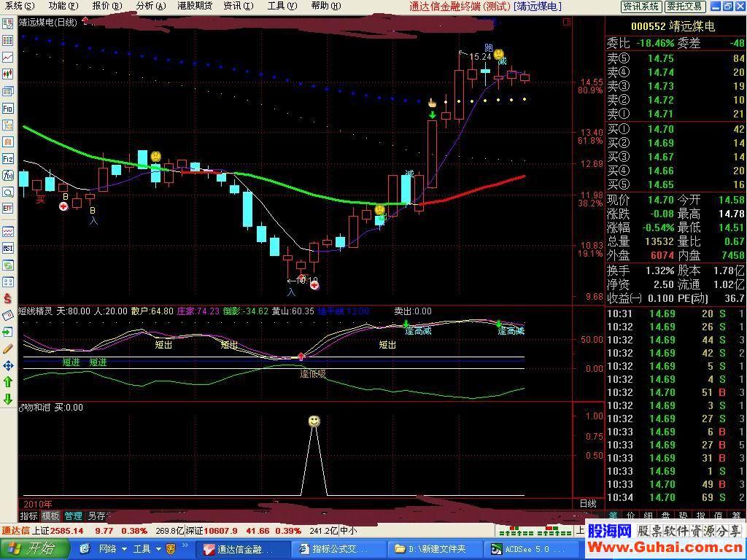This screenshot has width=747, height=560.
Task: Open the 系统(S) menu
Action: tap(20, 6)
